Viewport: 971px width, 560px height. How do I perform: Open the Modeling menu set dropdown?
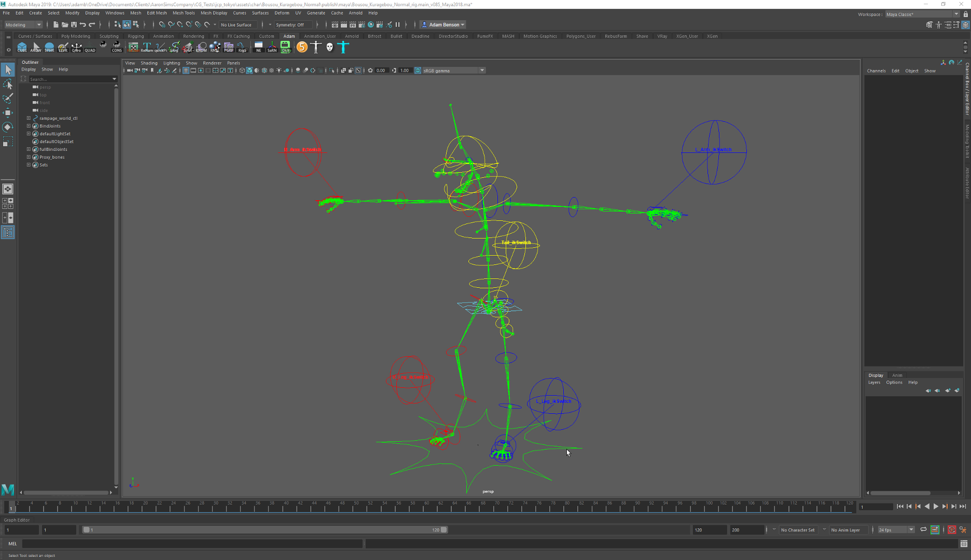tap(23, 24)
